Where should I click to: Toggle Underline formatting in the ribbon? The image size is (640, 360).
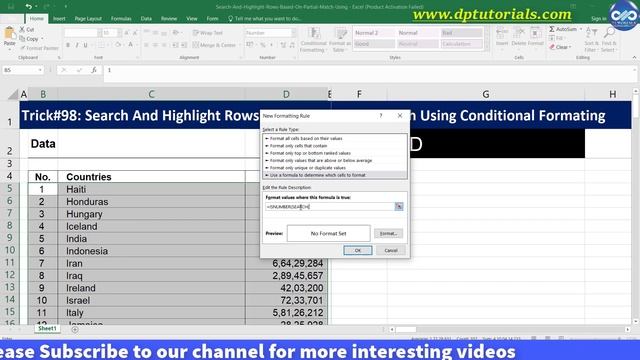[85, 45]
